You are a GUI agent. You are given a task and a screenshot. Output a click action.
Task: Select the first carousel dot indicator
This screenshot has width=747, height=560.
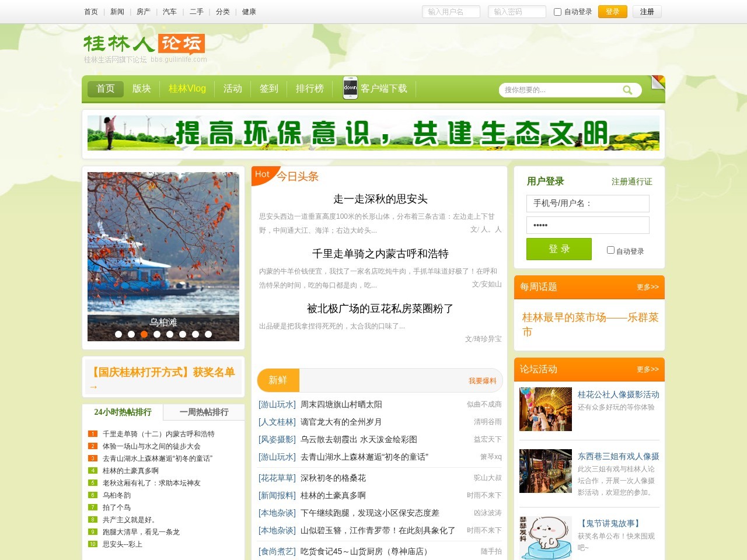pos(118,334)
